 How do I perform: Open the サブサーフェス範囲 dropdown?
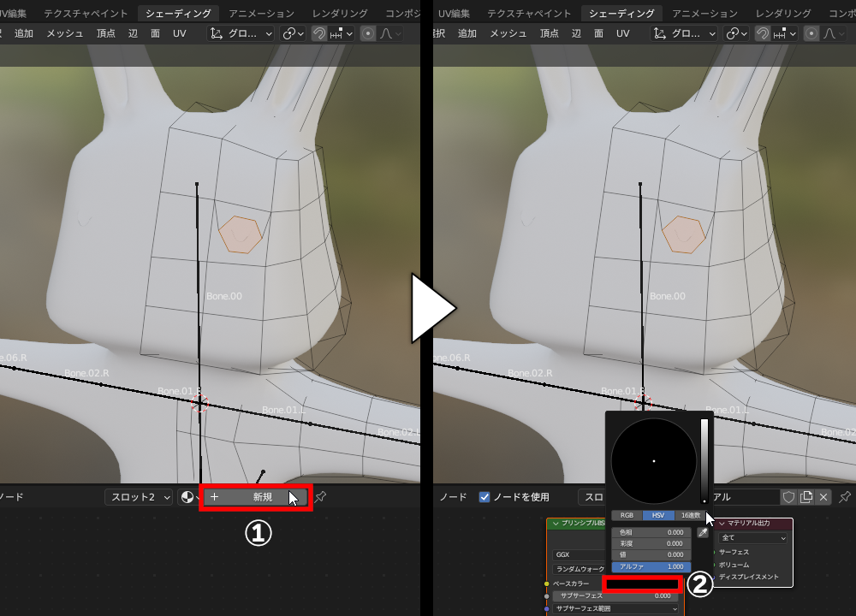pyautogui.click(x=615, y=608)
